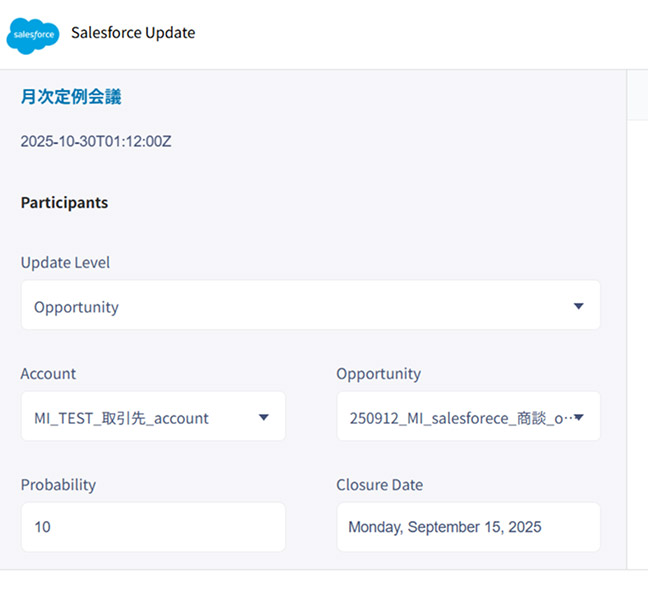Click the Update Level dropdown arrow

(578, 306)
